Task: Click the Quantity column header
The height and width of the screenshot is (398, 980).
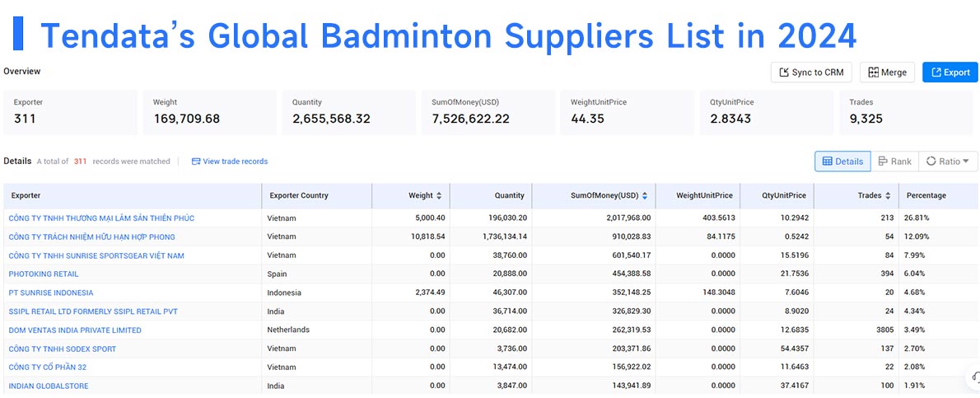Action: tap(491, 196)
